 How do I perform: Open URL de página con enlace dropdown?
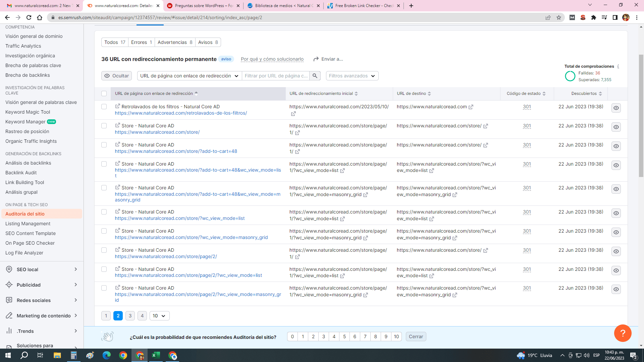point(190,76)
